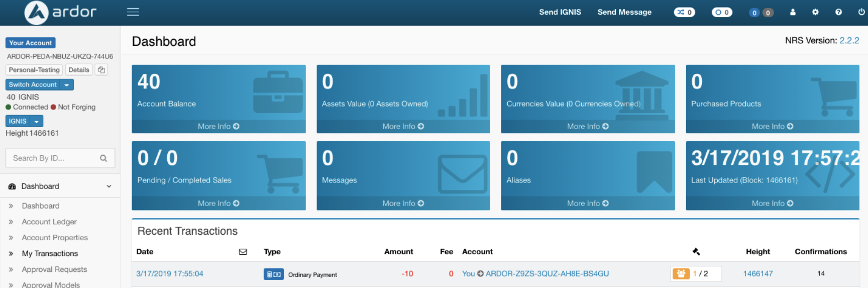Viewport: 868px width, 288px height.
Task: Open the help question mark icon
Action: point(838,12)
